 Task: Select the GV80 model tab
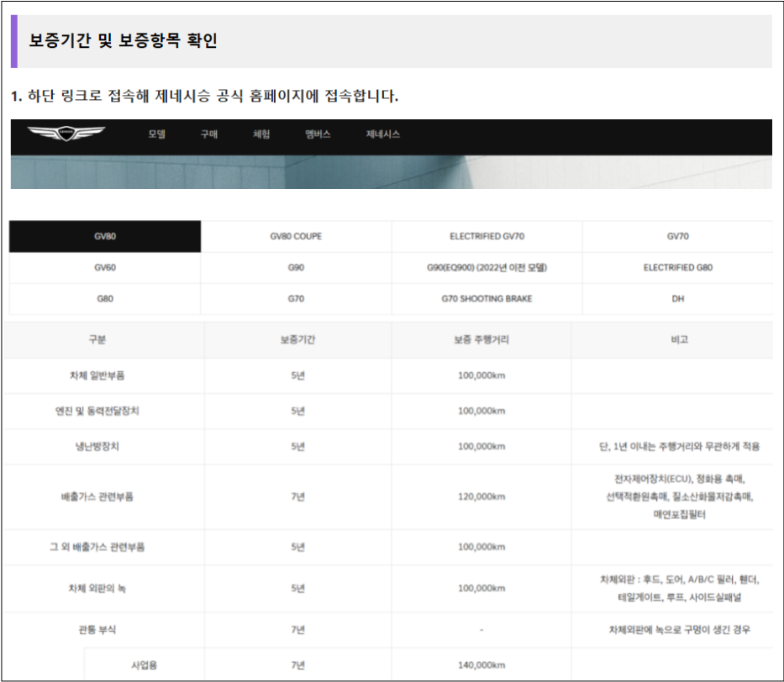(105, 236)
